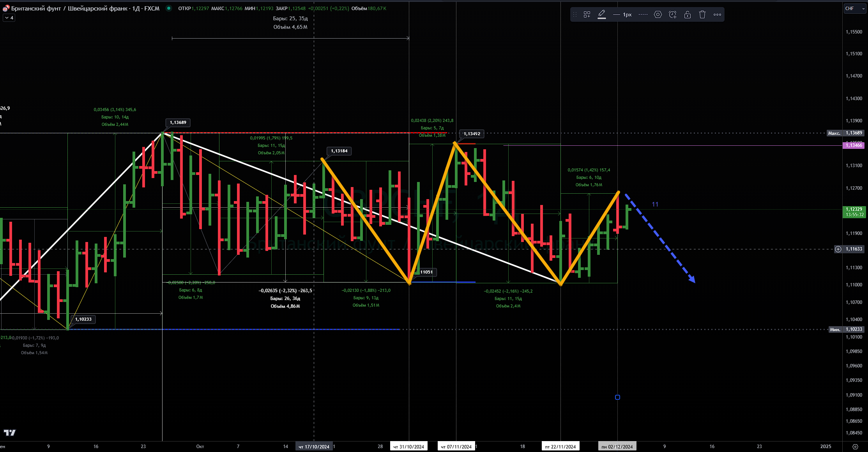
Task: Click the purple 11 text label
Action: coord(655,204)
